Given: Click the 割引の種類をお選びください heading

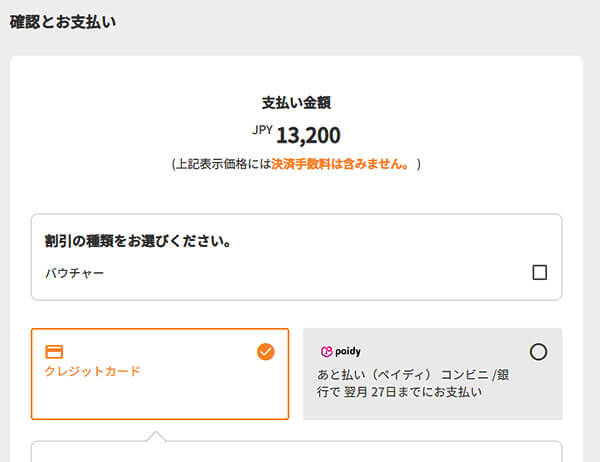Looking at the screenshot, I should (x=138, y=242).
